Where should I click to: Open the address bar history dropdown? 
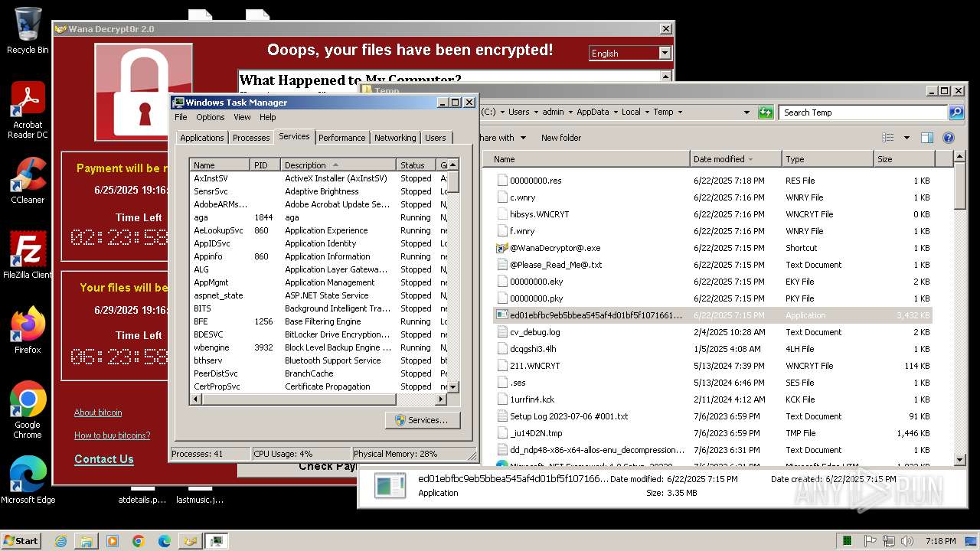coord(747,112)
